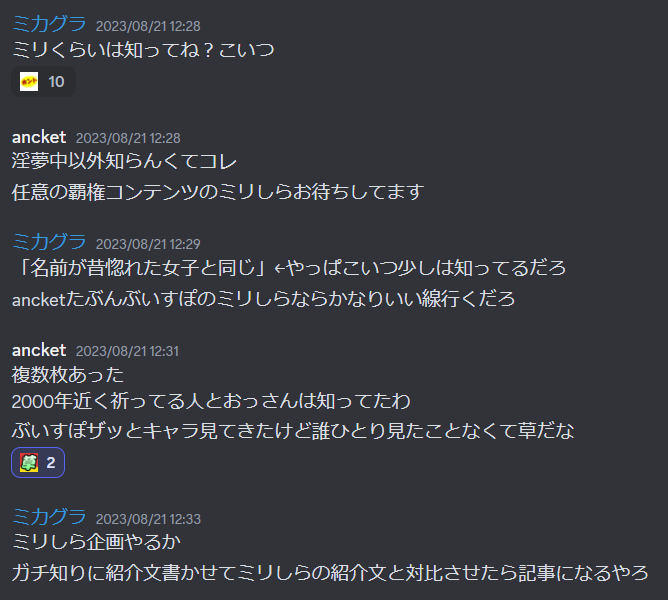Image resolution: width=668 pixels, height=600 pixels.
Task: Click the 2023/08/21 12:33 timestamp
Action: click(x=148, y=519)
